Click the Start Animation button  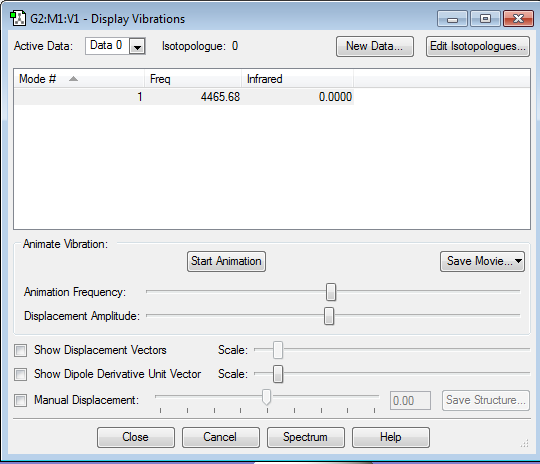226,261
